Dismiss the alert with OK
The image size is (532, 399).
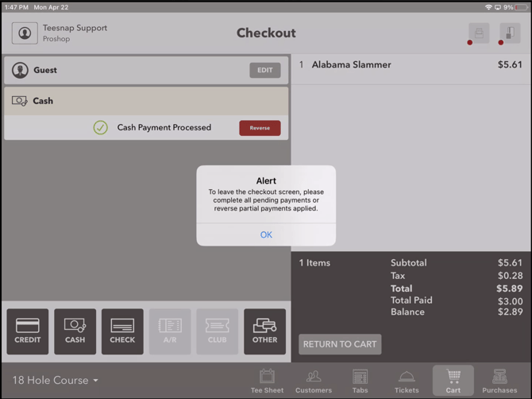coord(266,234)
